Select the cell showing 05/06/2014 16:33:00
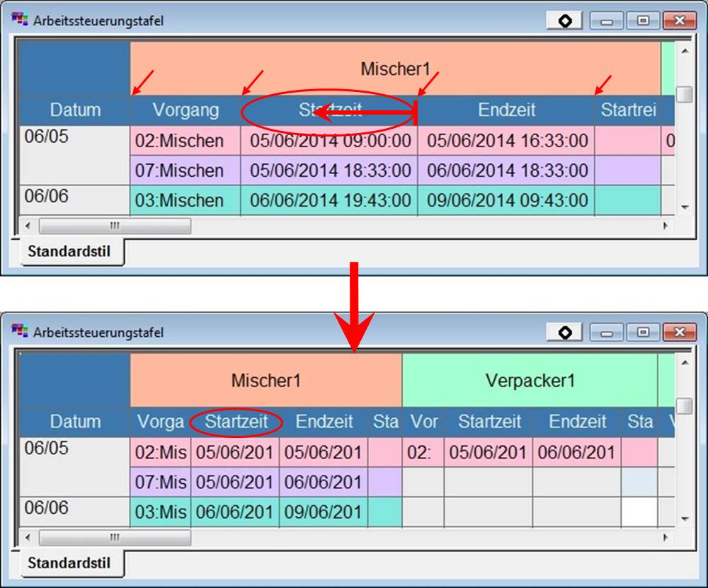708x588 pixels. tap(507, 141)
